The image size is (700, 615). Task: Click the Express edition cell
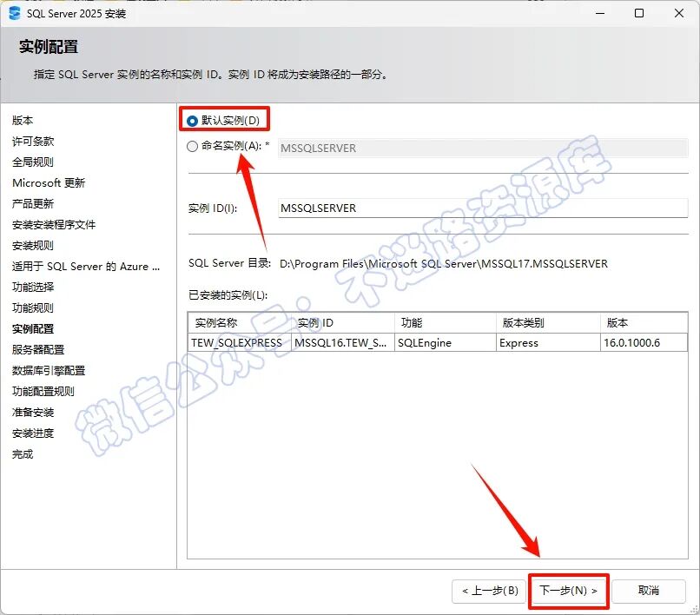[x=549, y=342]
